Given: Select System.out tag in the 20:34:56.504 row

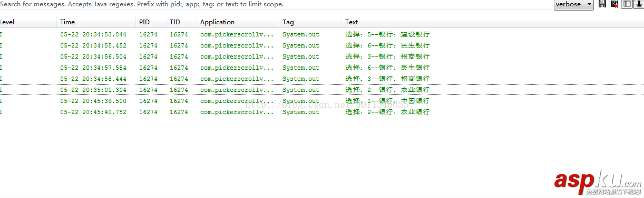Looking at the screenshot, I should click(x=301, y=56).
